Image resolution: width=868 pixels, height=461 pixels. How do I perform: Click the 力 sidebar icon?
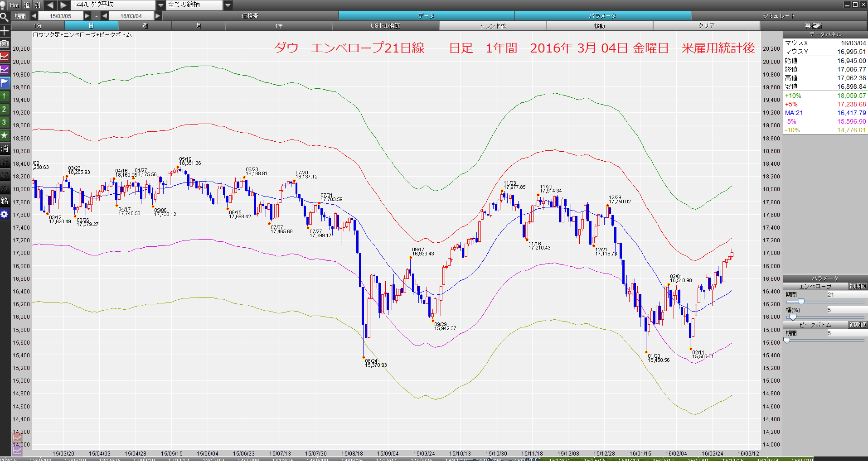pyautogui.click(x=5, y=188)
